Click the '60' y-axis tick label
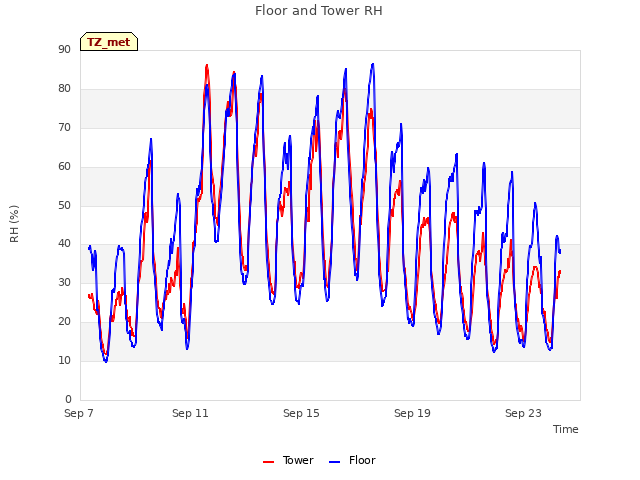Viewport: 640px width, 480px height. (x=64, y=166)
